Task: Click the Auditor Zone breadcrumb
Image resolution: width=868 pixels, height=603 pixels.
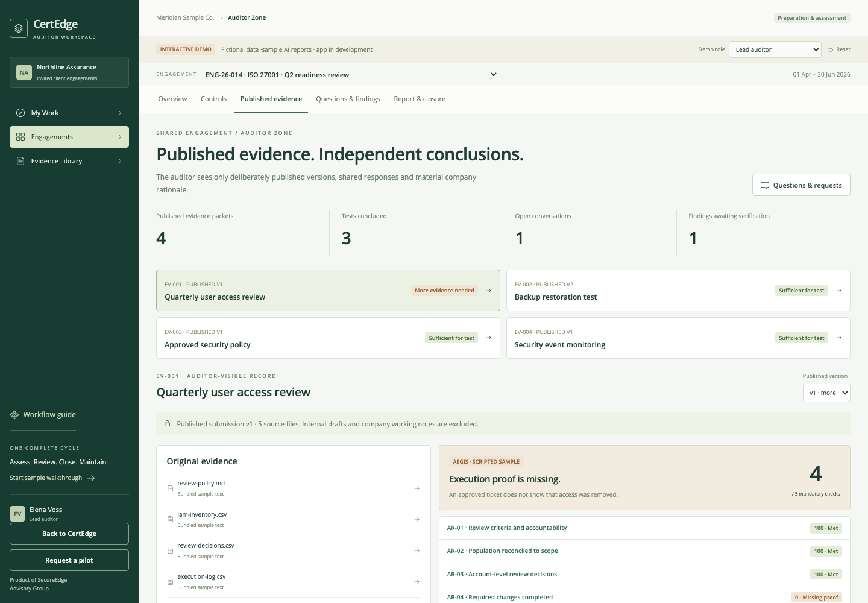Action: [247, 18]
